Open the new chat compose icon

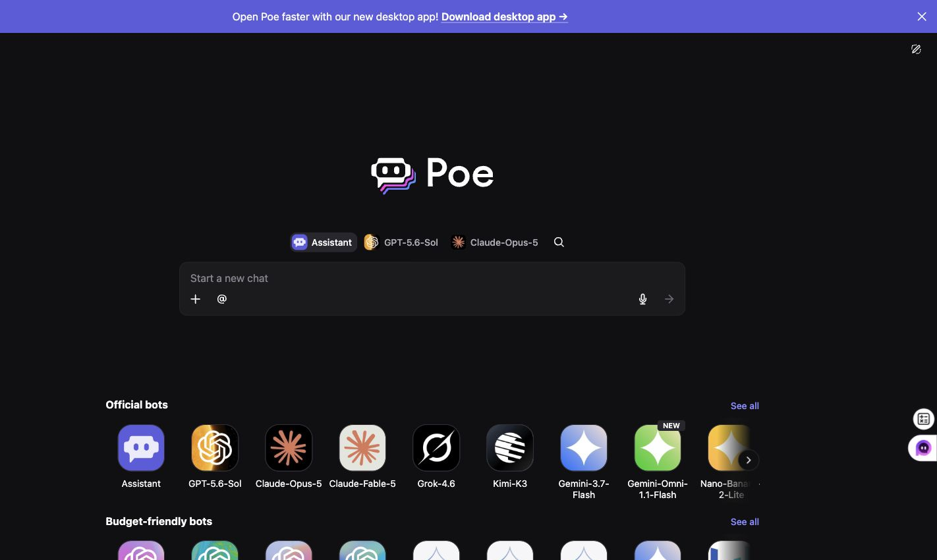[x=916, y=49]
